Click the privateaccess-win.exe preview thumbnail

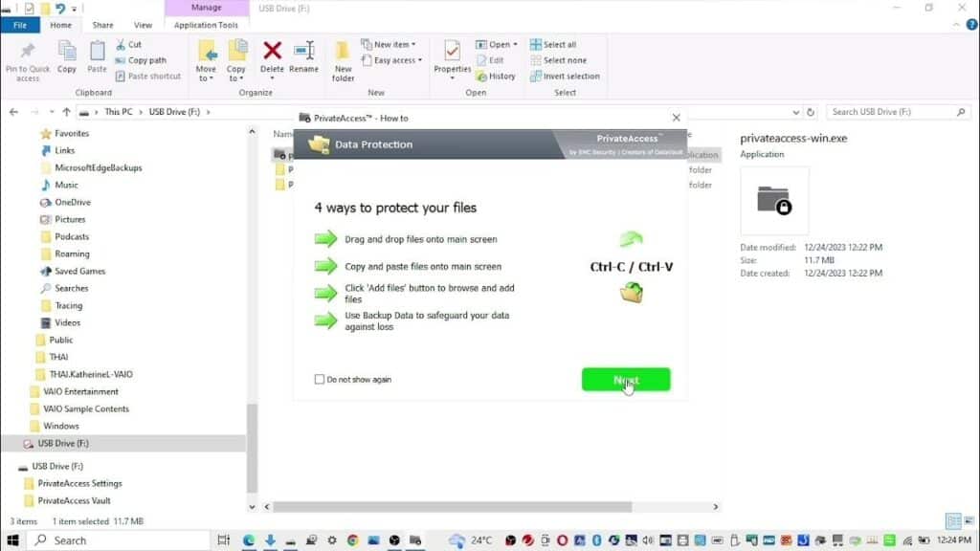[x=774, y=201]
